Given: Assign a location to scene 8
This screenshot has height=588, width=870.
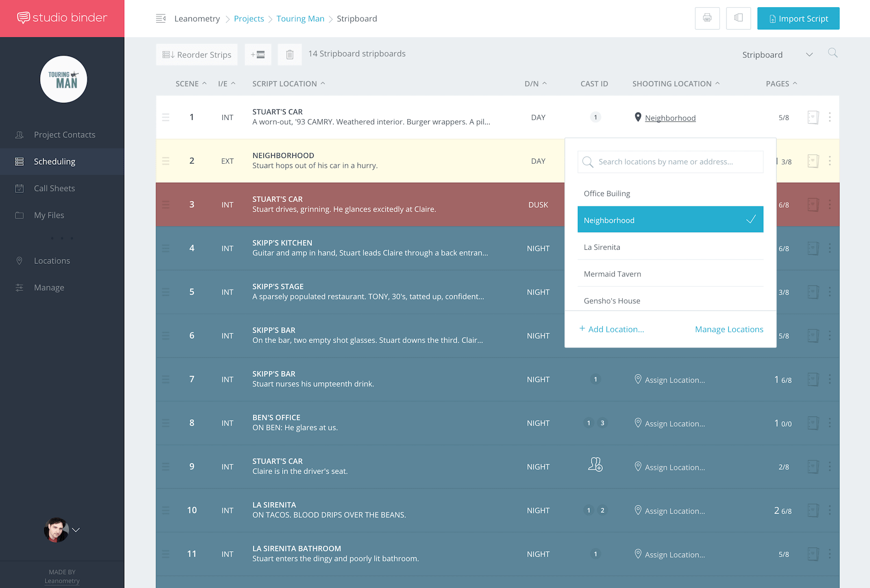Looking at the screenshot, I should [669, 423].
